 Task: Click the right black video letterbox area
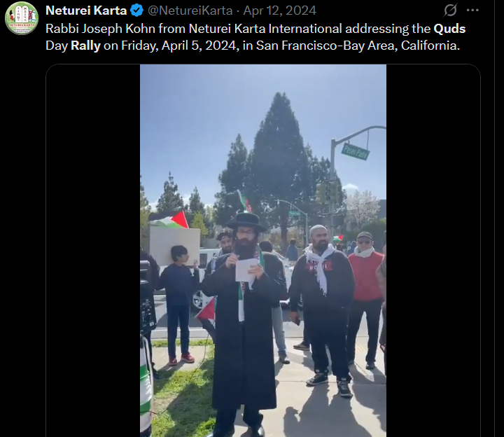(x=433, y=251)
